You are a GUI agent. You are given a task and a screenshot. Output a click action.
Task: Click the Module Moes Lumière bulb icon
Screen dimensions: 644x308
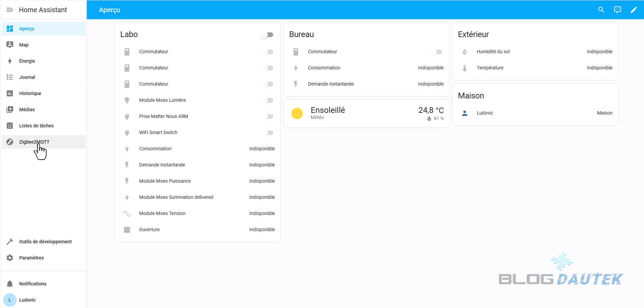click(x=127, y=100)
